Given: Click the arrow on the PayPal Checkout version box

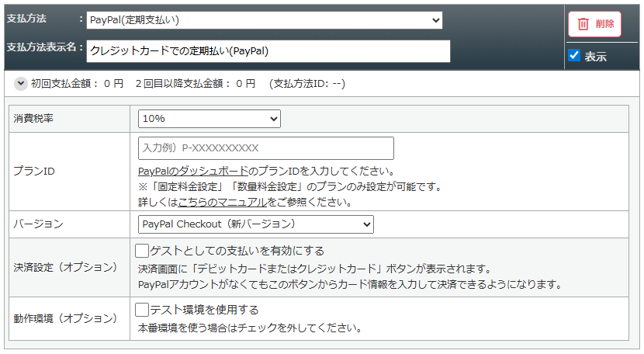Looking at the screenshot, I should tap(366, 224).
